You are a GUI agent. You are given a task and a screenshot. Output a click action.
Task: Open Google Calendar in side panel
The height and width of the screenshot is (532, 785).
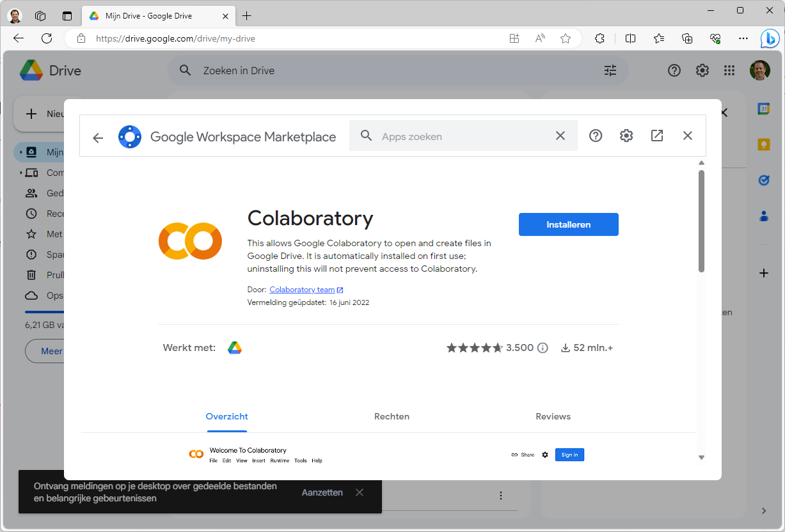point(763,109)
